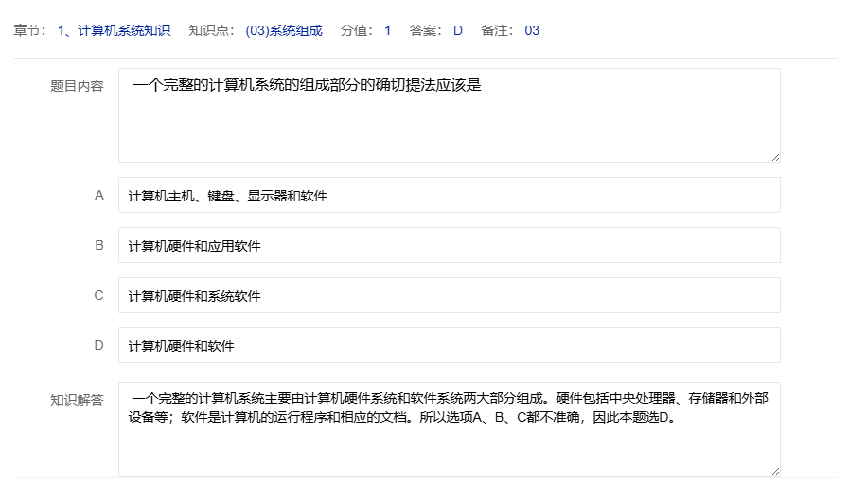Click the remark value 03 after 备注
Screen dimensions: 849x504
click(532, 30)
